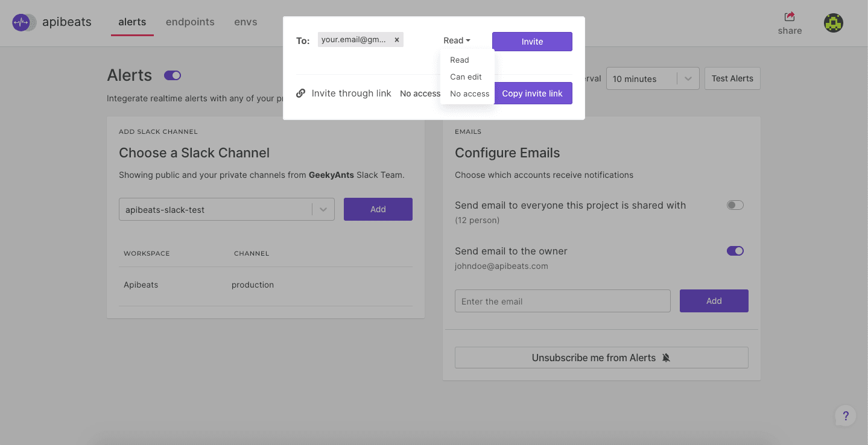Select Can edit from permission menu

pyautogui.click(x=466, y=77)
